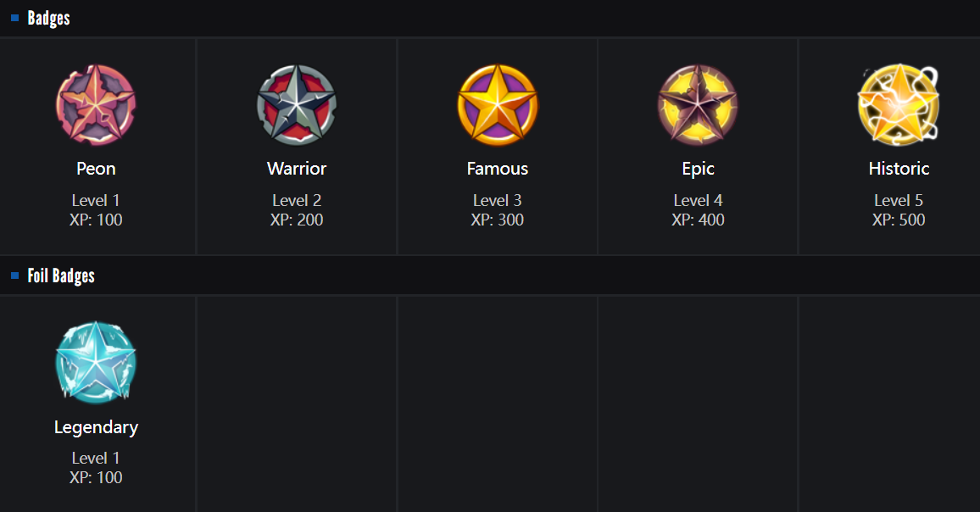Click the Peon cracked star badge icon
Viewport: 980px width, 512px height.
pos(96,105)
